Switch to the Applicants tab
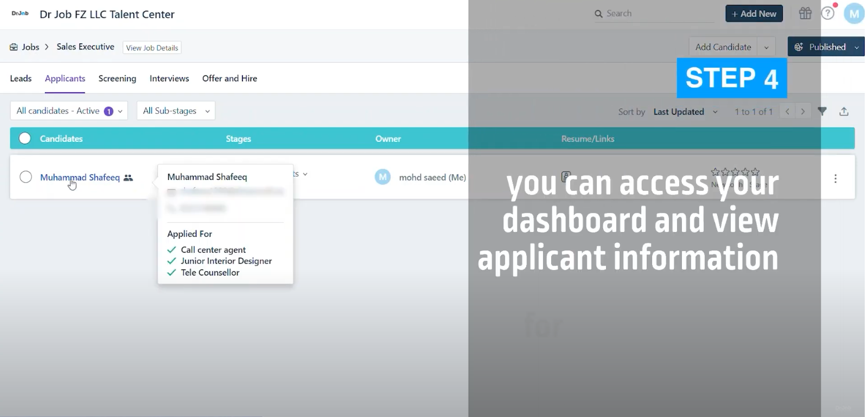Image resolution: width=868 pixels, height=417 pixels. pos(65,78)
